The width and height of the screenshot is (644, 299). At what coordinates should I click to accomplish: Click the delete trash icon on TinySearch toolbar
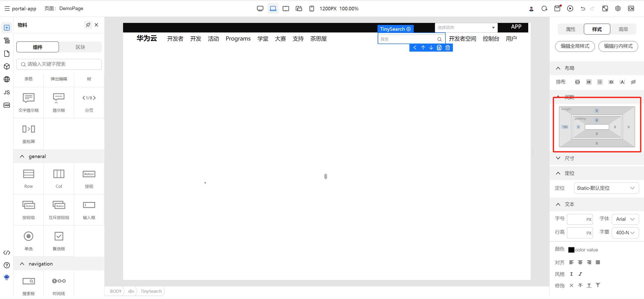coord(447,48)
